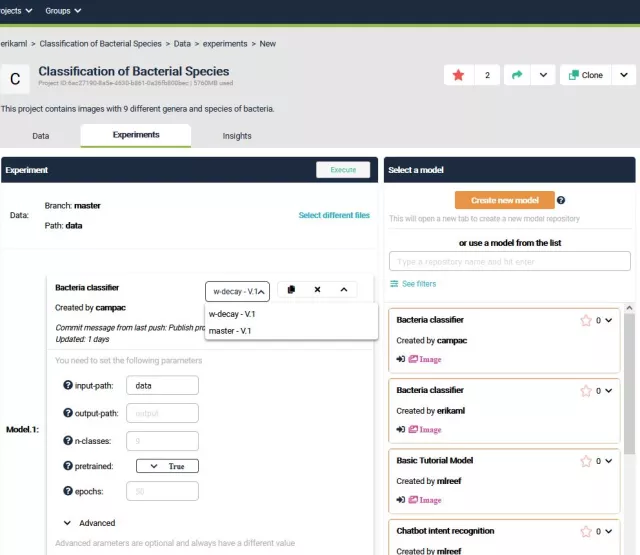Viewport: 640px width, 555px height.
Task: Expand the Advanced parameters section
Action: (67, 523)
